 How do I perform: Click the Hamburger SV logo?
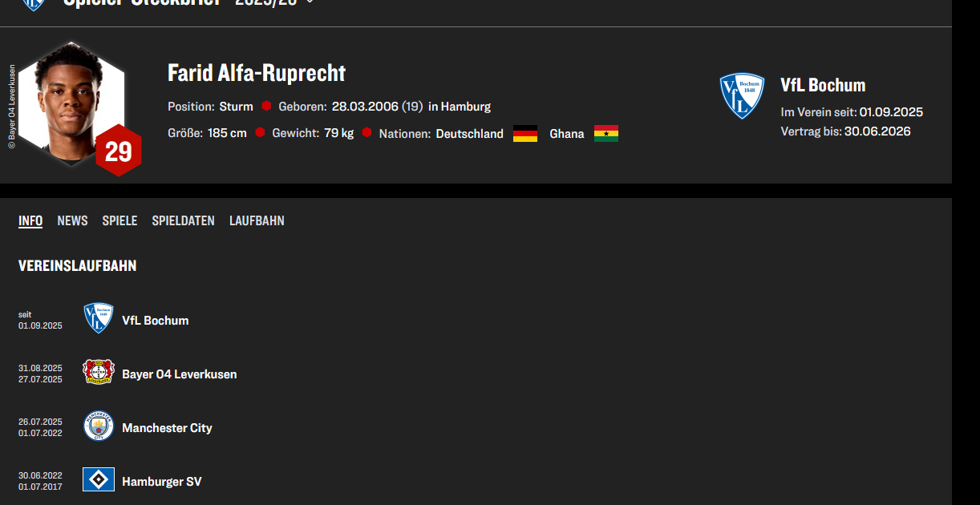(99, 479)
